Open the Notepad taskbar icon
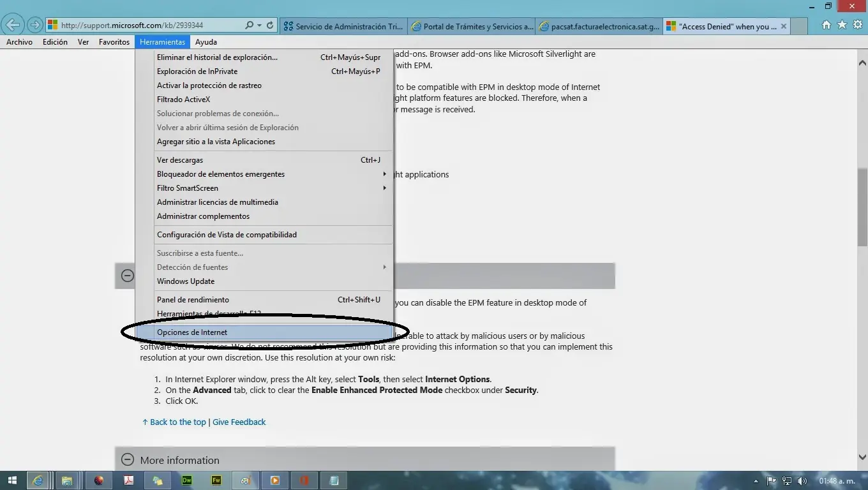The width and height of the screenshot is (868, 490). click(334, 480)
